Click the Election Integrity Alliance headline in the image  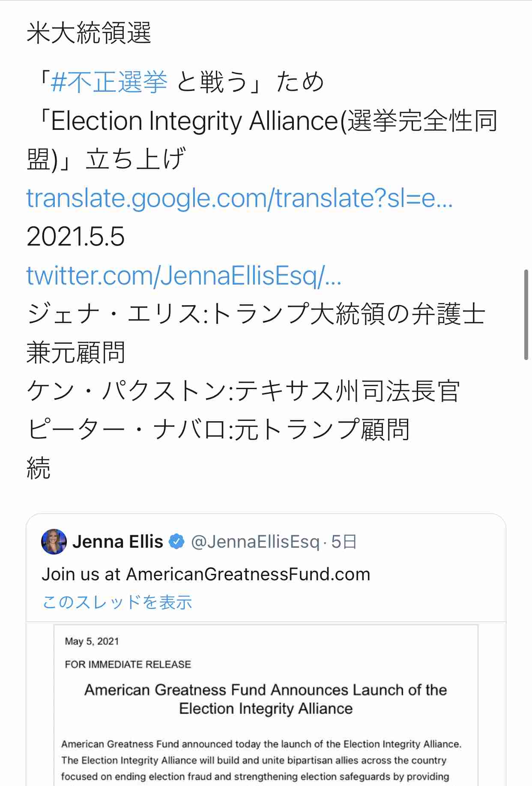tap(266, 699)
